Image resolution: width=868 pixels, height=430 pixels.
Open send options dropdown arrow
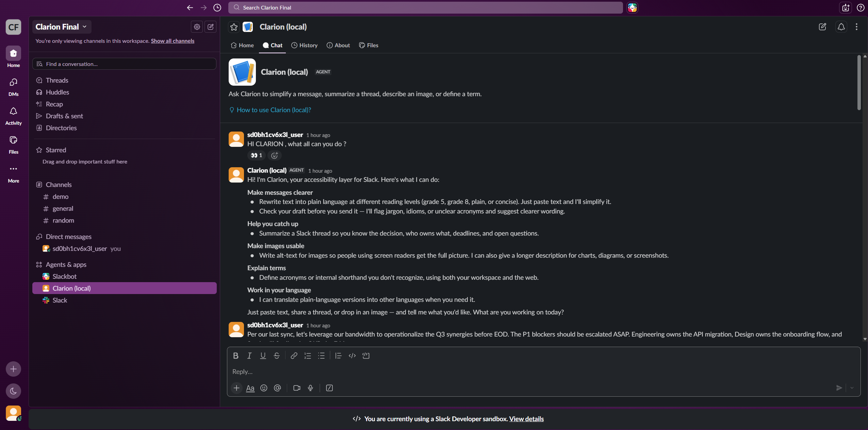pyautogui.click(x=852, y=388)
